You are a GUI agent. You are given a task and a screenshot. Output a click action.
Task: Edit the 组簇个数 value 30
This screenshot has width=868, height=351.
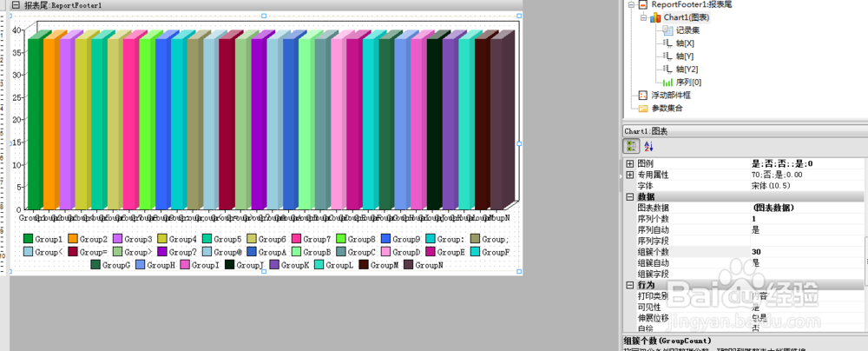pyautogui.click(x=807, y=252)
